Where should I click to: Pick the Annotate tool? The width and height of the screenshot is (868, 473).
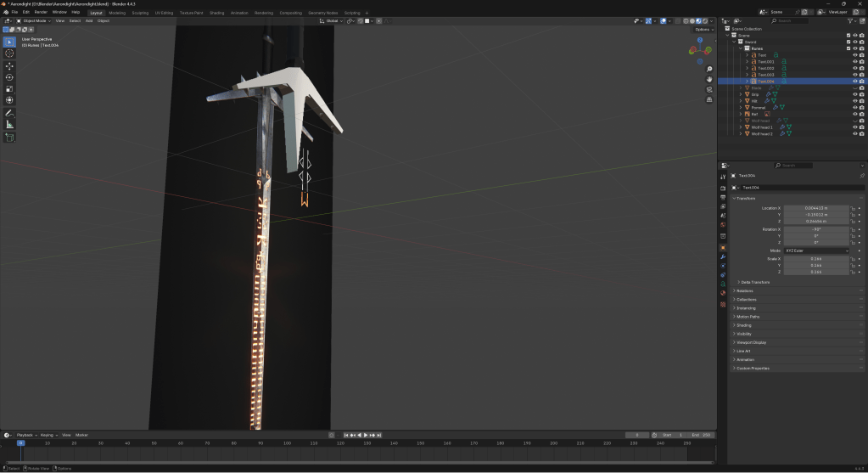pos(10,113)
